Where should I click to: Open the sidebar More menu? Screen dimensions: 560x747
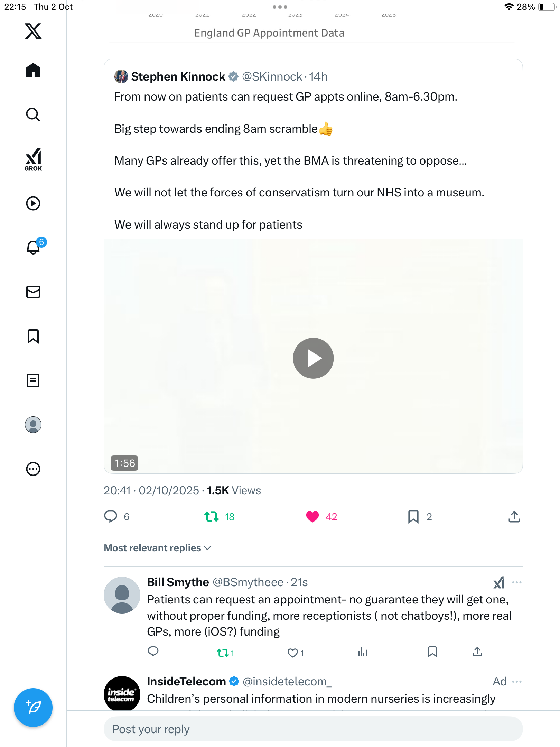33,469
